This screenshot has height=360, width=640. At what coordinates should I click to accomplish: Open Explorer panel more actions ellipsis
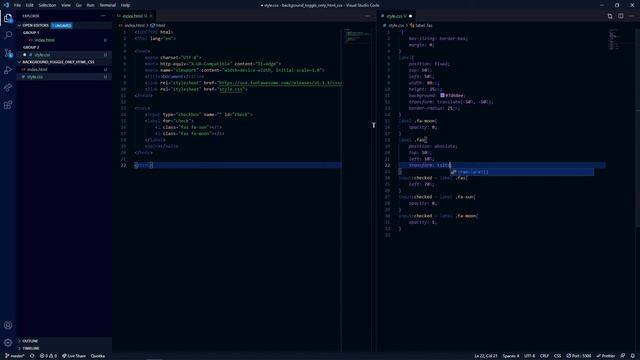tap(103, 16)
